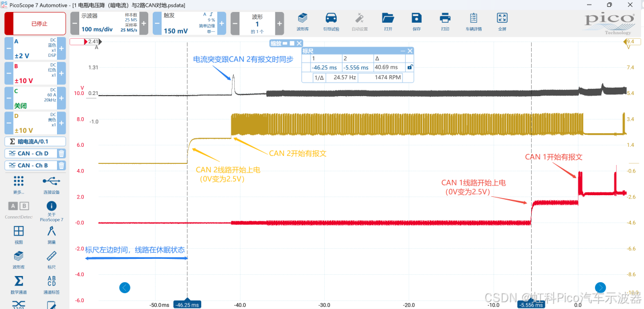Delete the CAN - Ch D decoder
The image size is (644, 309).
[61, 154]
